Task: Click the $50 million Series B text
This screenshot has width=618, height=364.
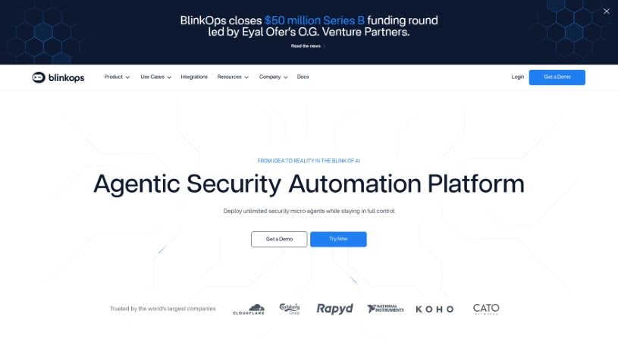Action: 315,20
